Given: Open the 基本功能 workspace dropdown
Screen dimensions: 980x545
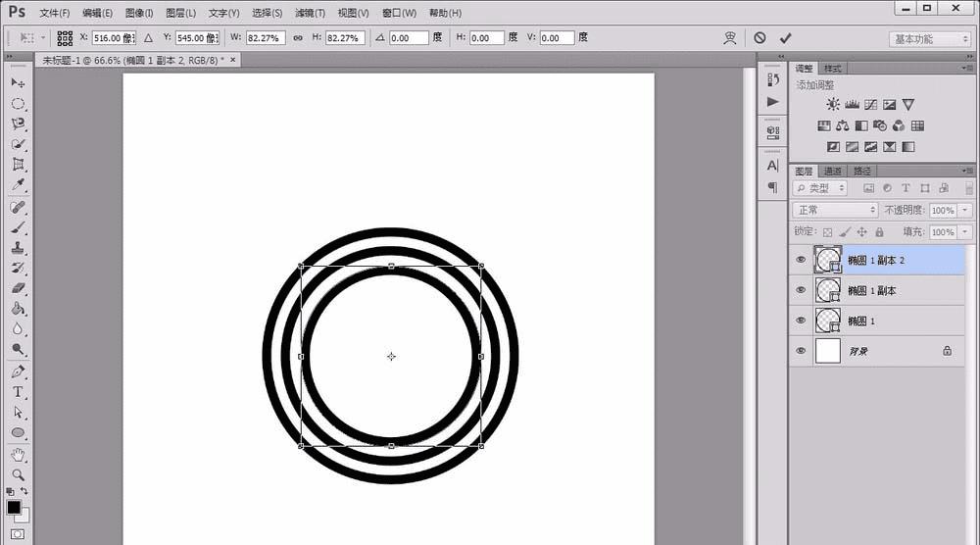Looking at the screenshot, I should 929,39.
